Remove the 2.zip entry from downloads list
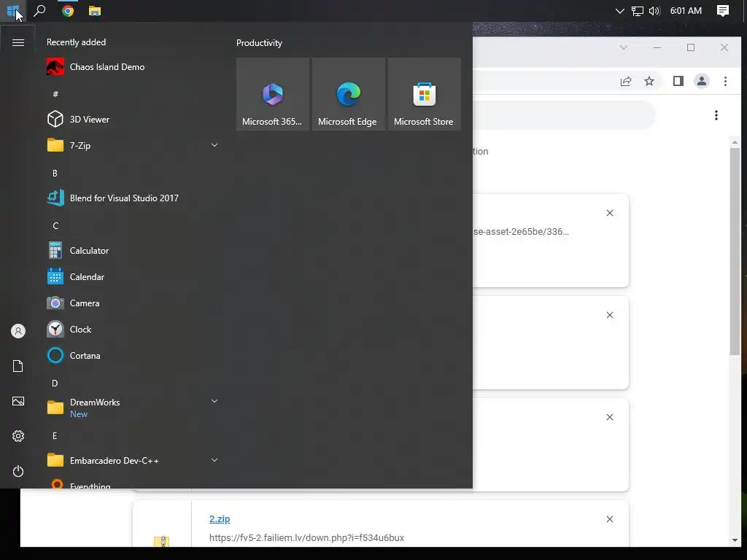Image resolution: width=747 pixels, height=560 pixels. coord(609,519)
